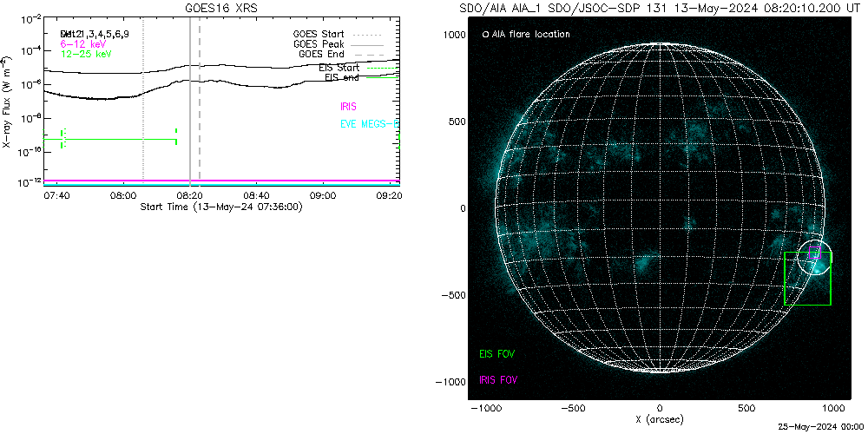Click the 07:40 time axis tick label
This screenshot has height=434, width=868.
56,195
